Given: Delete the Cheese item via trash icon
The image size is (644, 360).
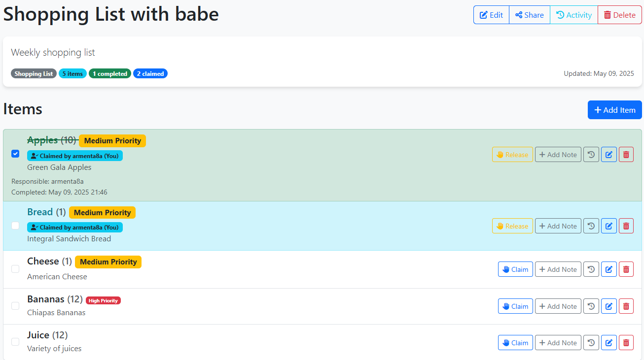Looking at the screenshot, I should tap(626, 269).
